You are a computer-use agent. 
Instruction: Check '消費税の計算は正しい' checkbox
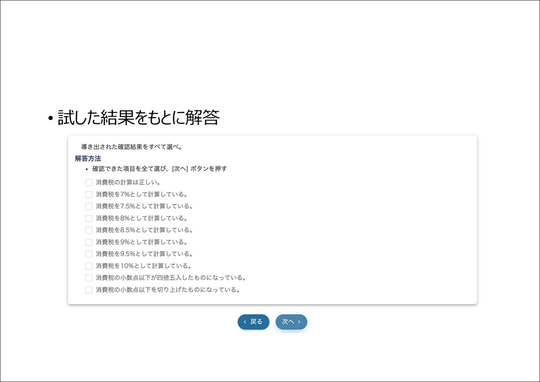click(x=89, y=183)
